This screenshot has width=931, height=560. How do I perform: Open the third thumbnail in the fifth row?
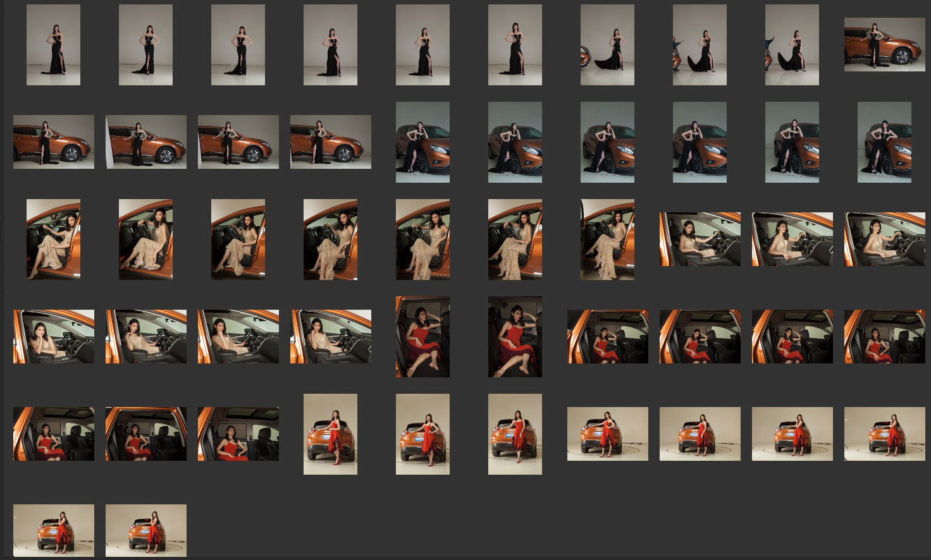click(x=238, y=434)
